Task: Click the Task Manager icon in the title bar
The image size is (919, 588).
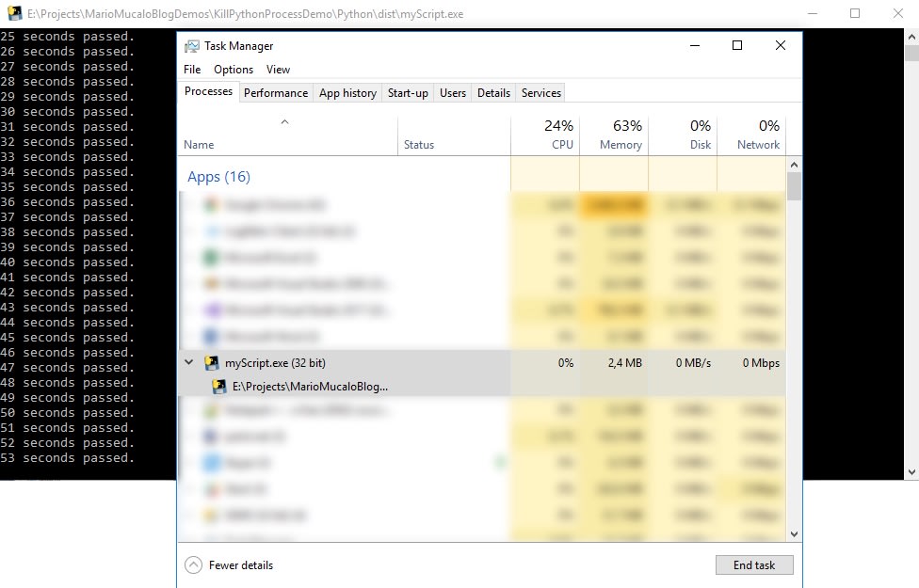Action: [190, 45]
